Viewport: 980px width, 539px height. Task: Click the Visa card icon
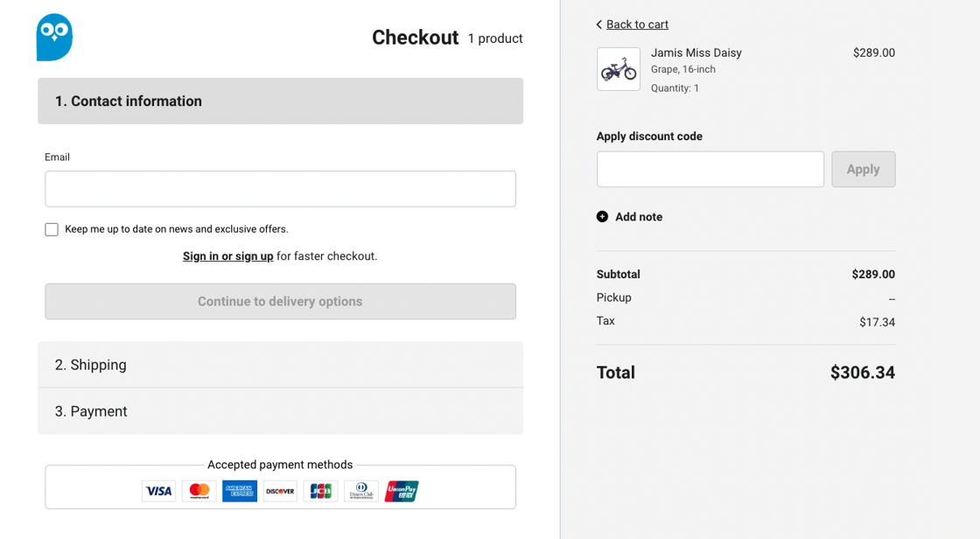pyautogui.click(x=158, y=491)
